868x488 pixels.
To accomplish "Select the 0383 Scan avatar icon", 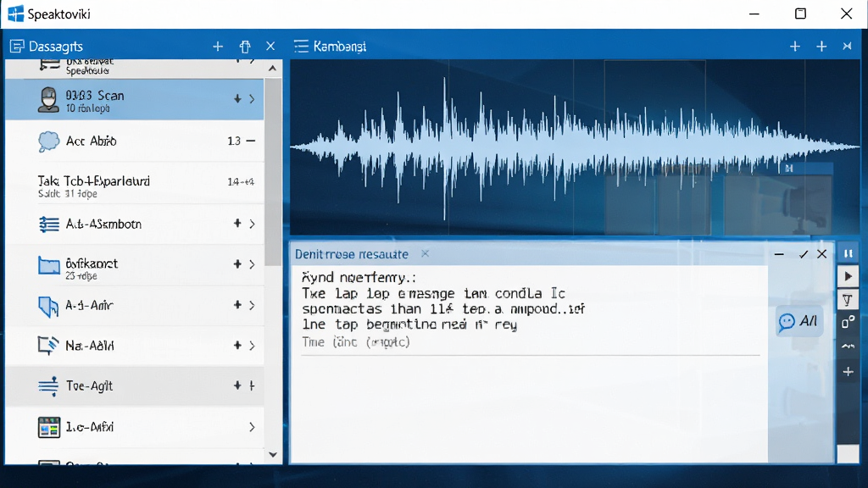I will tap(48, 100).
